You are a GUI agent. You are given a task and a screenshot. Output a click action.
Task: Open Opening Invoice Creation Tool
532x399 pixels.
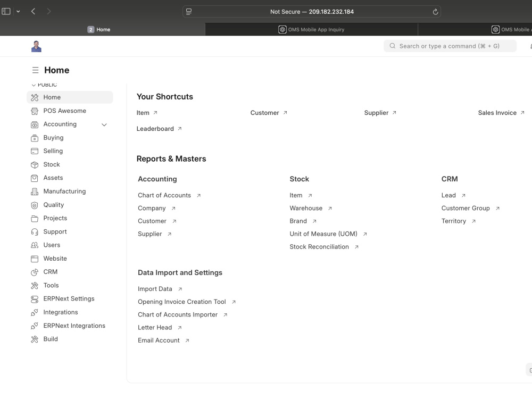(187, 302)
